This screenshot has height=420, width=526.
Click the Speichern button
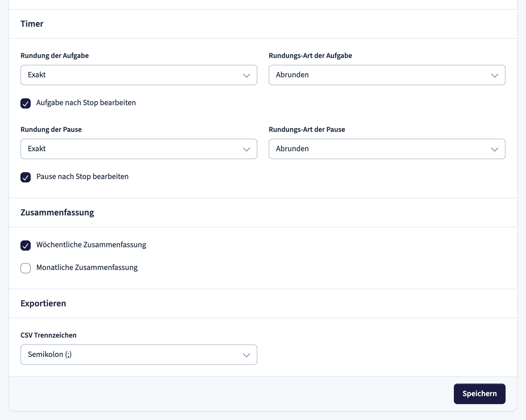click(x=480, y=394)
